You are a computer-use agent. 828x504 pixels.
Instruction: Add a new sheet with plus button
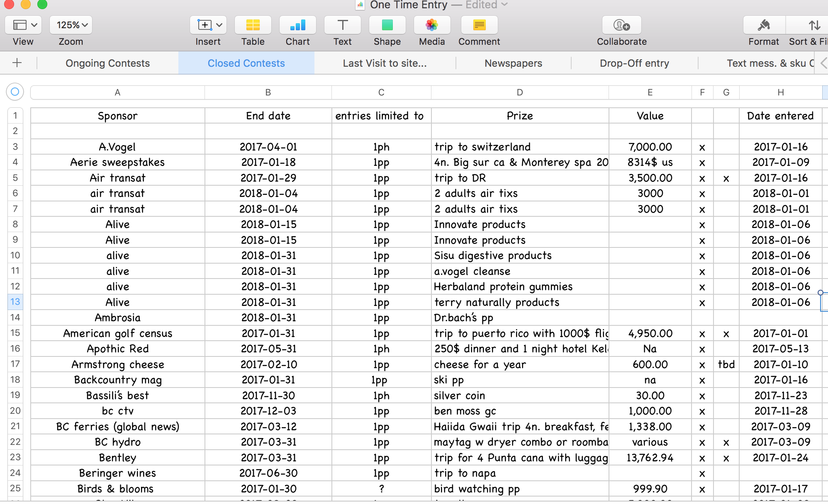pyautogui.click(x=17, y=63)
